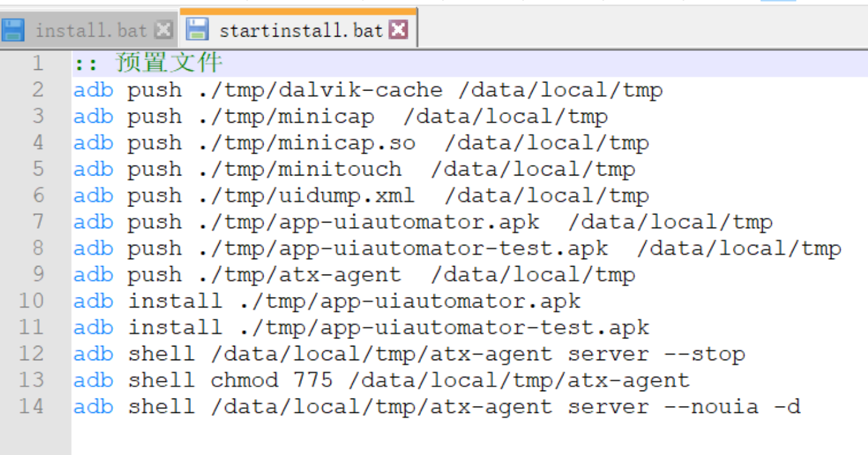This screenshot has height=455, width=868.
Task: Click line number 14 in margin
Action: [x=32, y=407]
